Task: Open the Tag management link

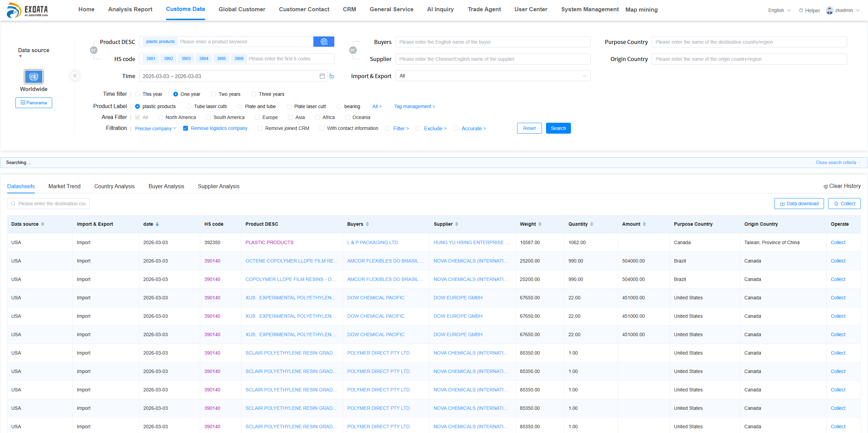Action: click(415, 106)
